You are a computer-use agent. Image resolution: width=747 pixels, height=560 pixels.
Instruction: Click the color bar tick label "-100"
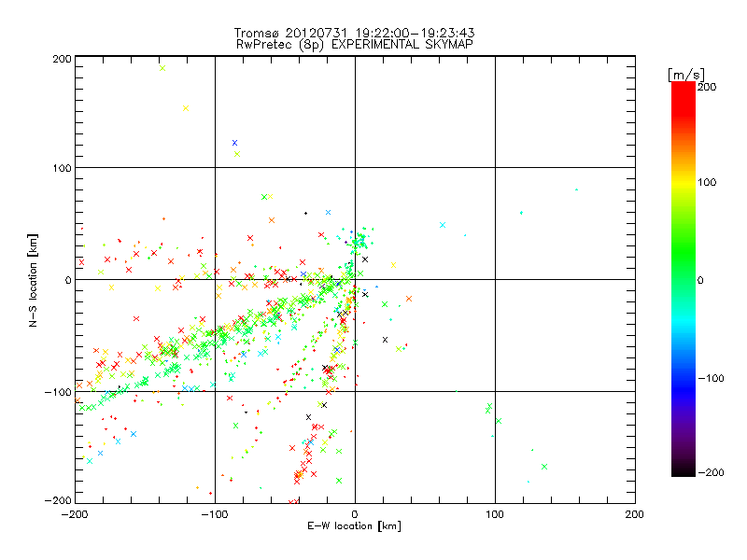[x=711, y=378]
